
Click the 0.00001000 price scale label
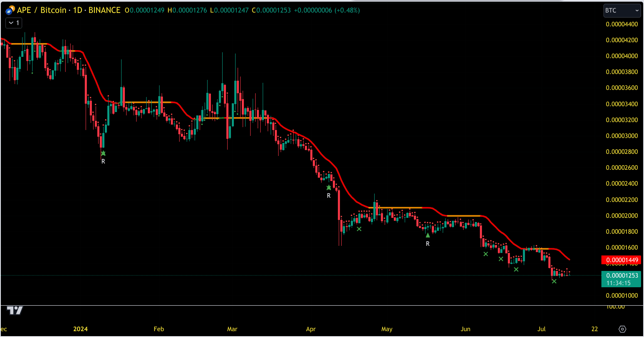click(x=622, y=296)
